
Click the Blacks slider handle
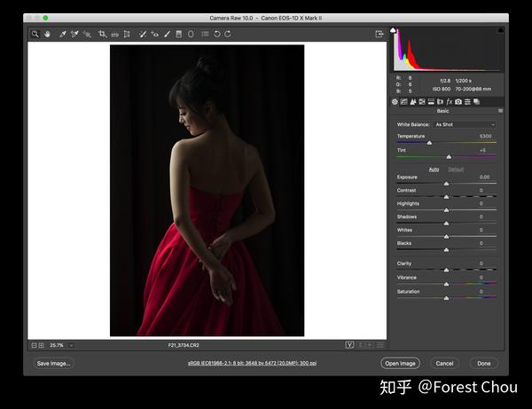(447, 250)
